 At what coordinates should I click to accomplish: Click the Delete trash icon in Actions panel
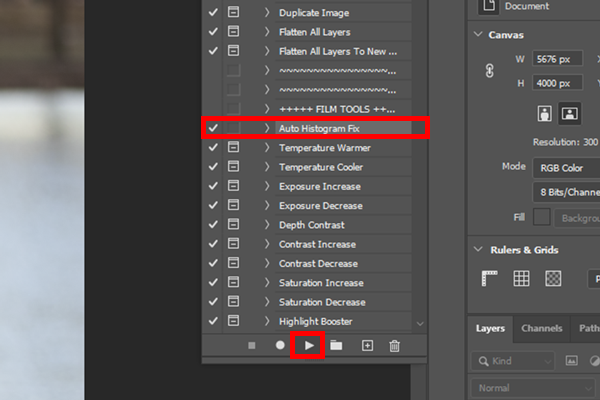tap(395, 345)
